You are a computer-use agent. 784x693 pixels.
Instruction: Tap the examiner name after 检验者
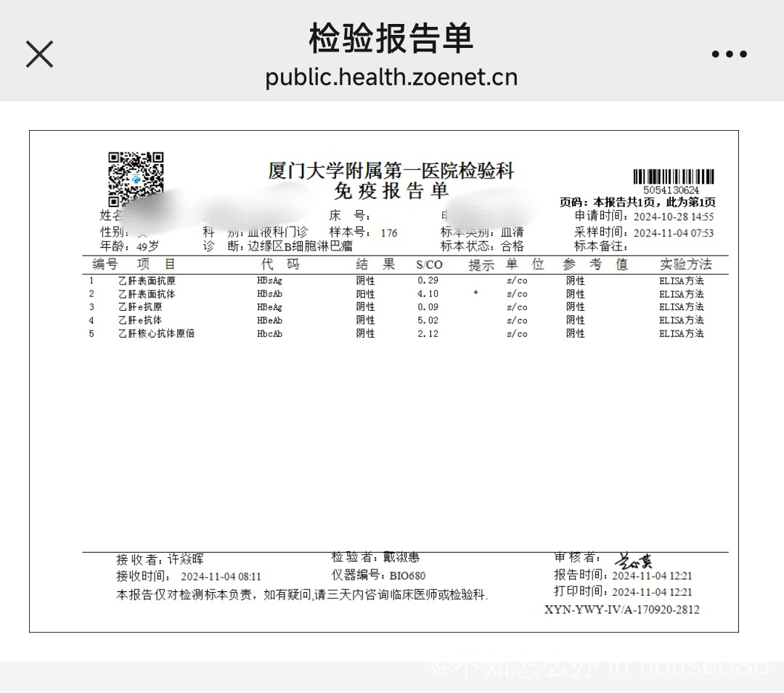pos(401,557)
